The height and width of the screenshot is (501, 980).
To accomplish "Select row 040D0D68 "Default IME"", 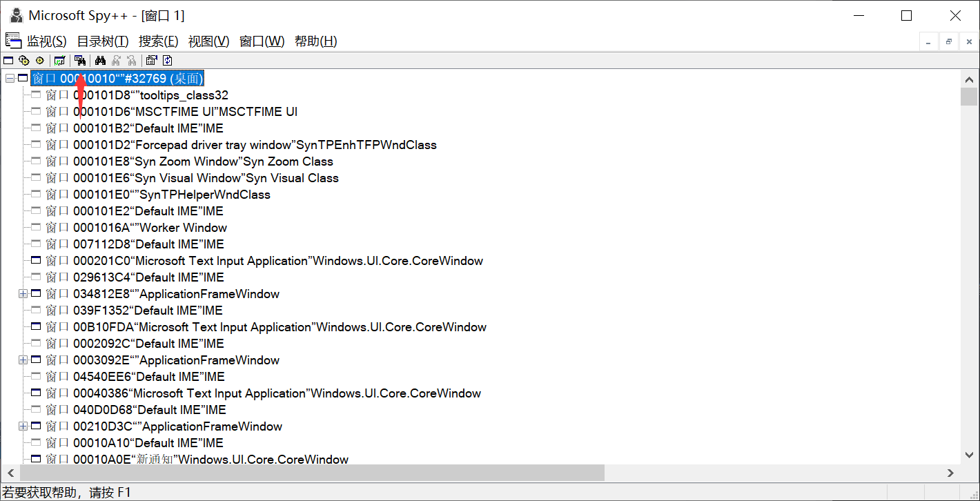I will (136, 410).
